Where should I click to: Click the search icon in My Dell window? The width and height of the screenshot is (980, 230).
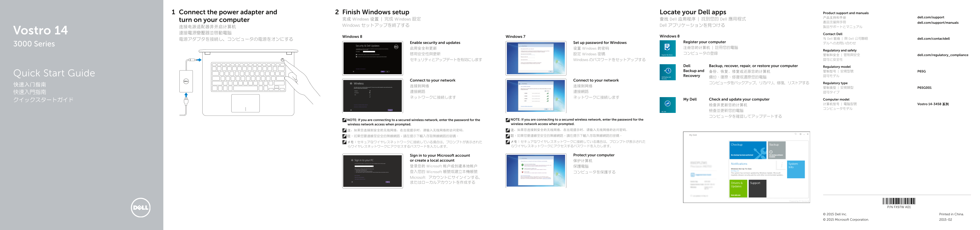pyautogui.click(x=795, y=134)
